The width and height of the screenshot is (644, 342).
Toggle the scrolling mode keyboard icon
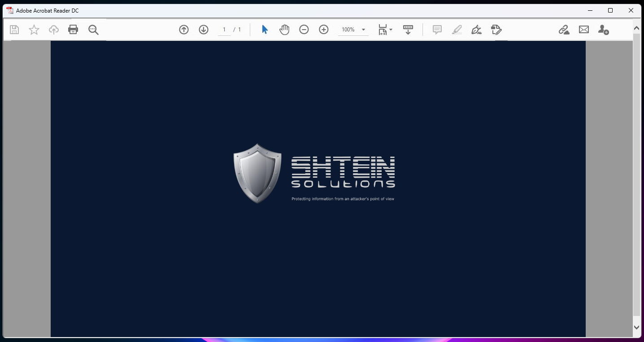point(408,30)
